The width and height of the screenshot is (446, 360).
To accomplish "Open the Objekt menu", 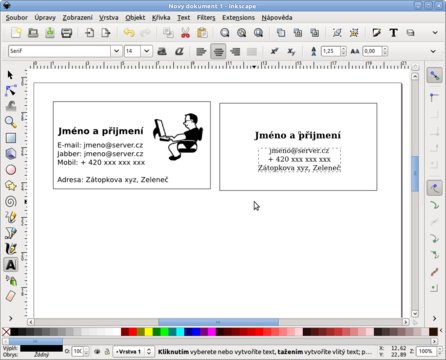I will 135,17.
